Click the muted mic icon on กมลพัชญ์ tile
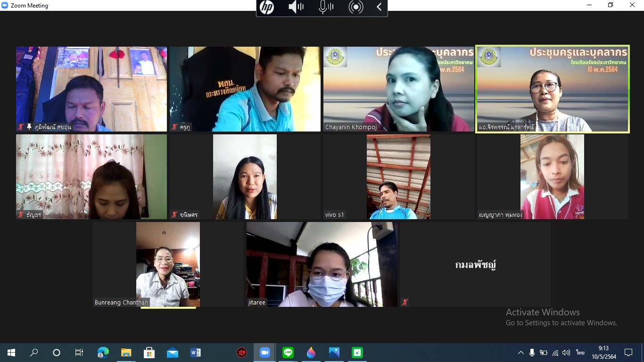The height and width of the screenshot is (362, 644). [405, 302]
